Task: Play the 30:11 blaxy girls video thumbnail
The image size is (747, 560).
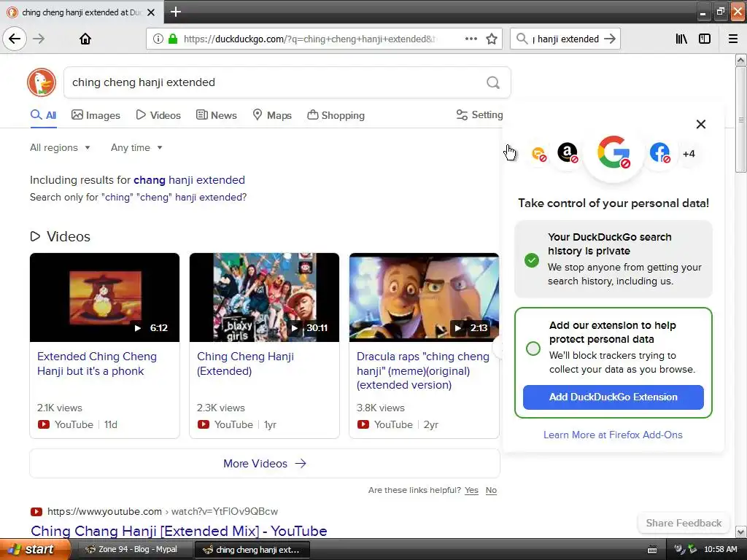Action: point(264,297)
